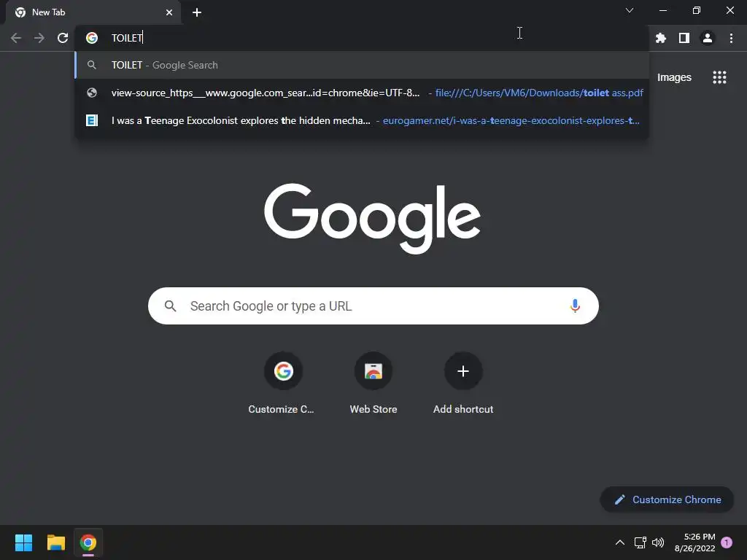
Task: Toggle the side panel icon
Action: (x=684, y=38)
